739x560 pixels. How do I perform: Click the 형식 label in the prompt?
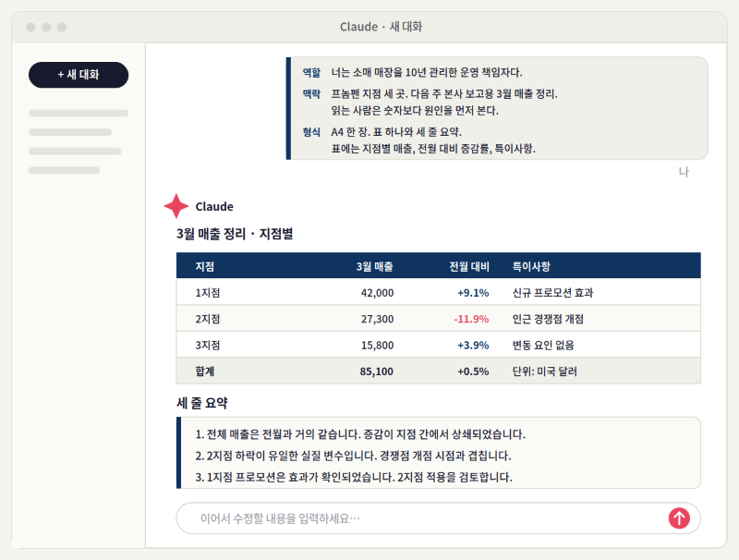pos(311,132)
